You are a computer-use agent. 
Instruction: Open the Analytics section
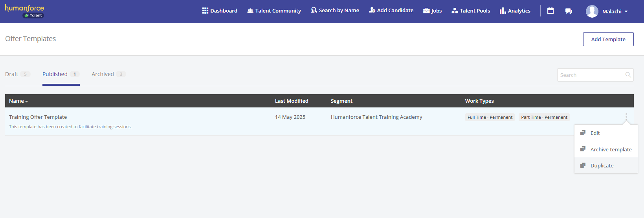coord(515,11)
